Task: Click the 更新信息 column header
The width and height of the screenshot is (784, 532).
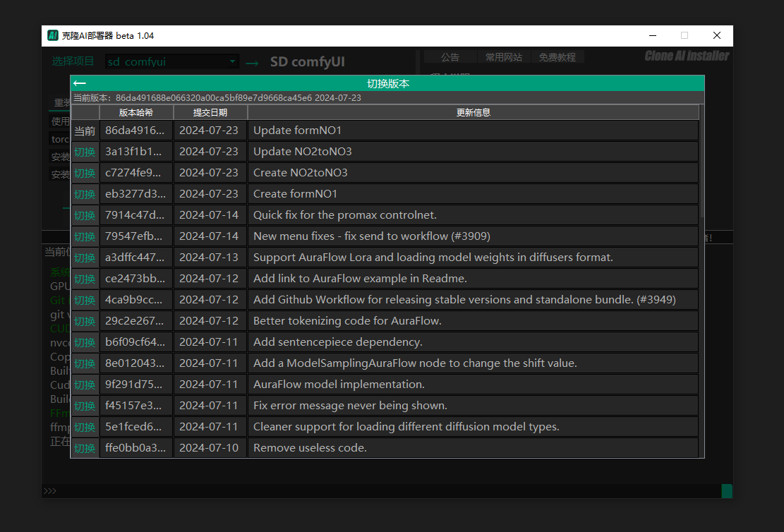Action: pos(473,112)
